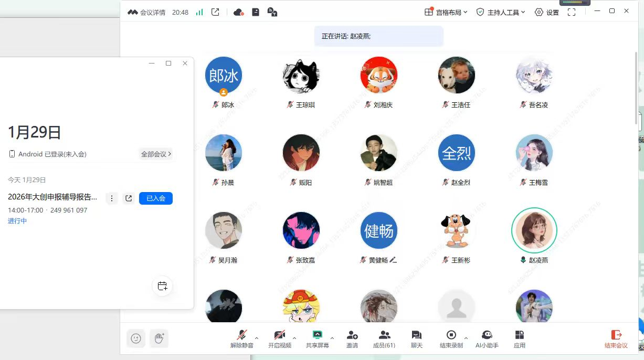Image resolution: width=644 pixels, height=360 pixels.
Task: Expand the audio options arrow beside 解除静音
Action: coord(257,338)
